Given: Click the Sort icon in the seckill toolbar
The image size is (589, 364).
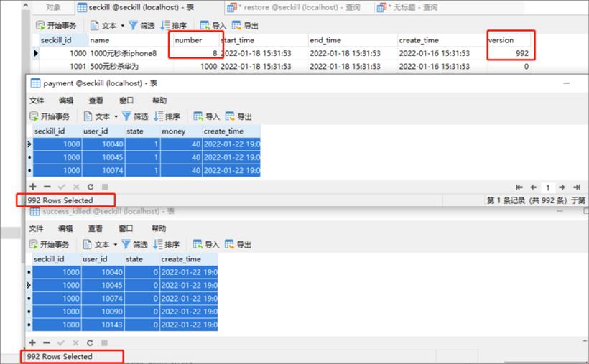Looking at the screenshot, I should [174, 26].
